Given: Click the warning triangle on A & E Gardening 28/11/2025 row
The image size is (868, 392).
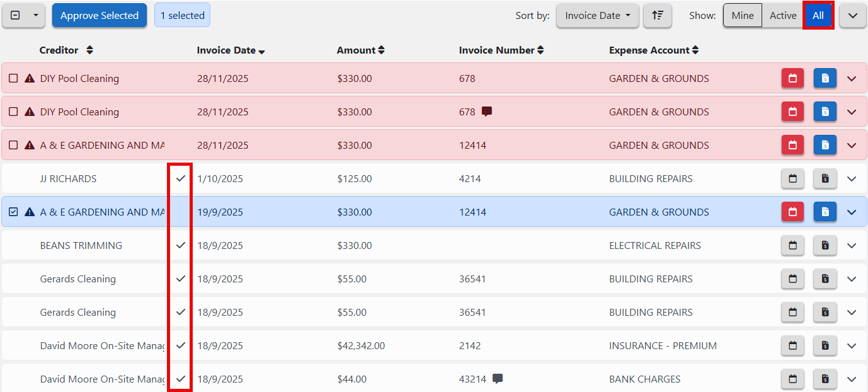Looking at the screenshot, I should pos(29,146).
